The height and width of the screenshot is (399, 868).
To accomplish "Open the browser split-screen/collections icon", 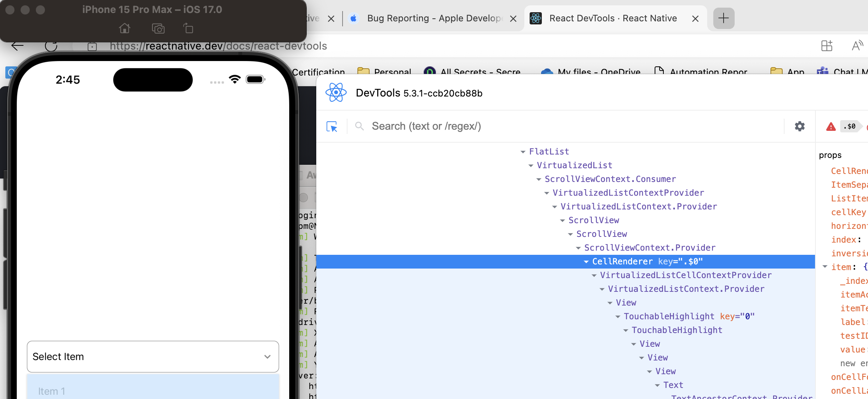I will [x=827, y=46].
